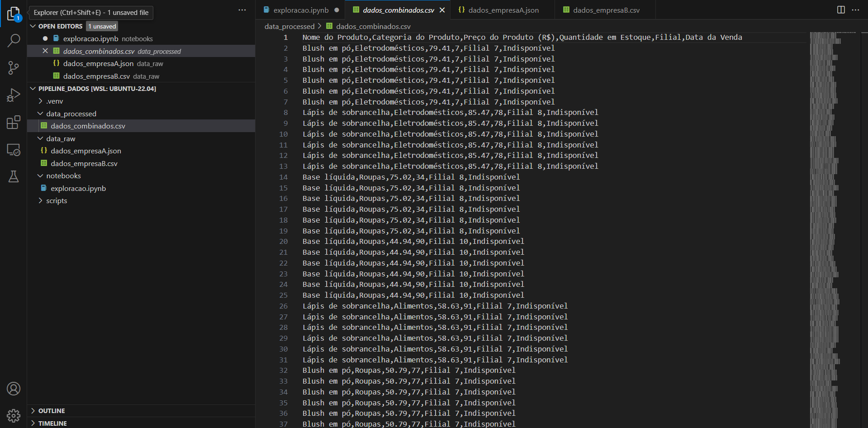Open the Search view in activity bar
The width and height of the screenshot is (868, 428).
tap(14, 41)
